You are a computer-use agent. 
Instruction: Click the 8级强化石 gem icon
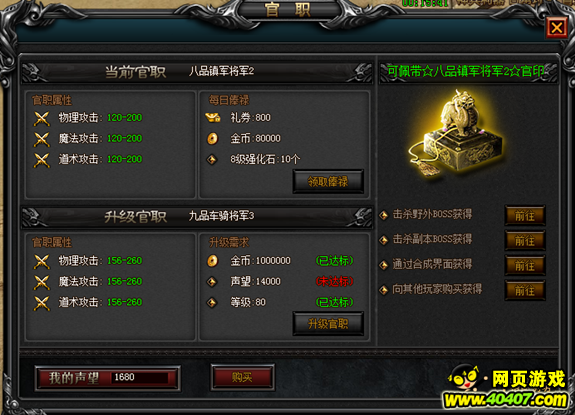coord(212,159)
